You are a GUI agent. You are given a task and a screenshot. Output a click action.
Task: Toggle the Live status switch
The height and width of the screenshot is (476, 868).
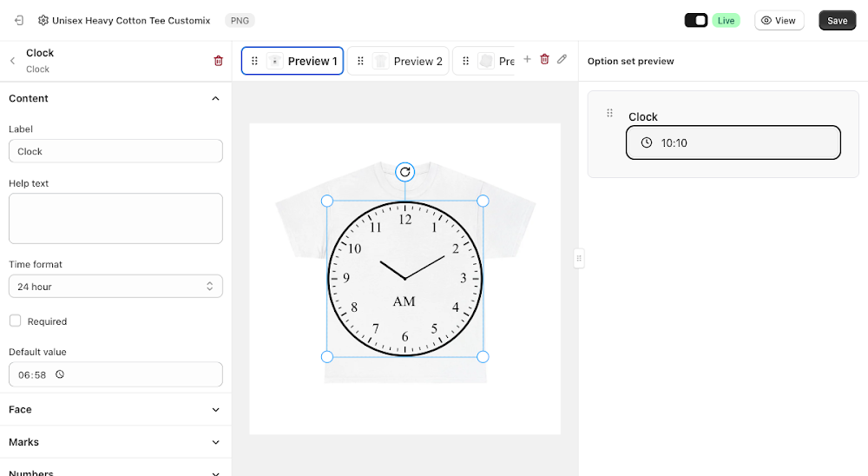(x=696, y=21)
